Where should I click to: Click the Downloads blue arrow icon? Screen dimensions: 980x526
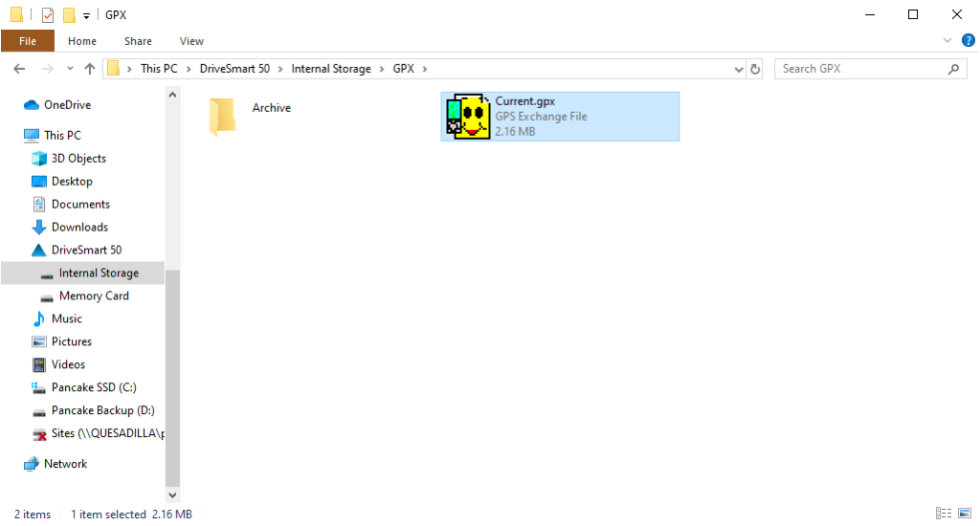coord(38,227)
